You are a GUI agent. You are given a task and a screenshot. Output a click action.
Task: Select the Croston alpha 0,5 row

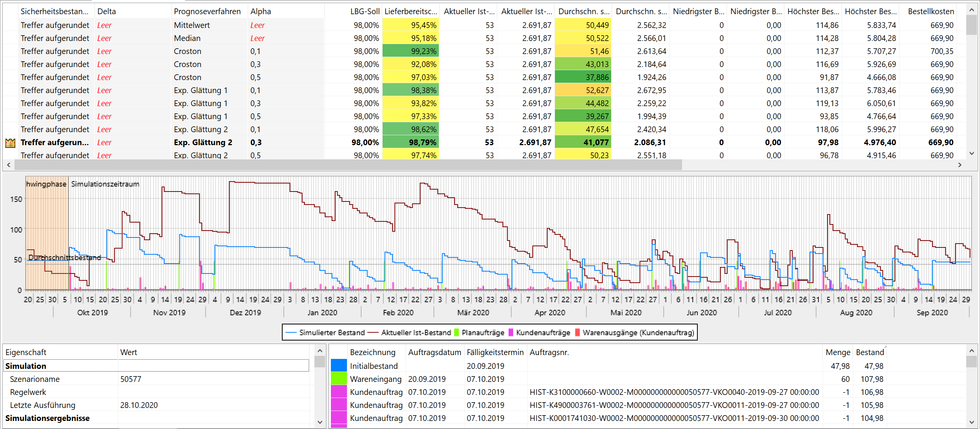[187, 77]
